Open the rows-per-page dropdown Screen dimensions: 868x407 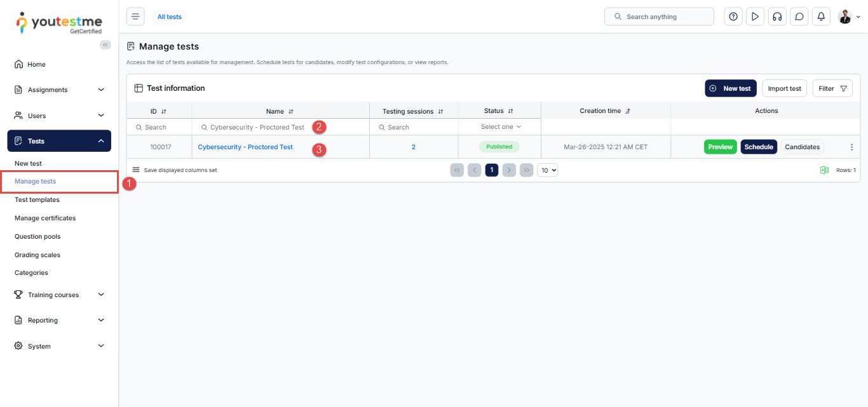(547, 170)
